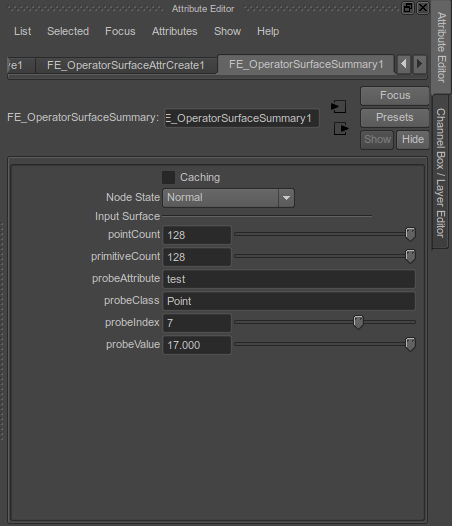Open the Node State dropdown
452x526 pixels.
coord(229,198)
